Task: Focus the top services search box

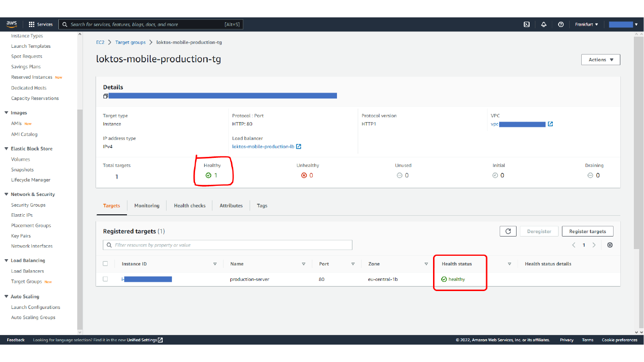Action: click(x=151, y=24)
